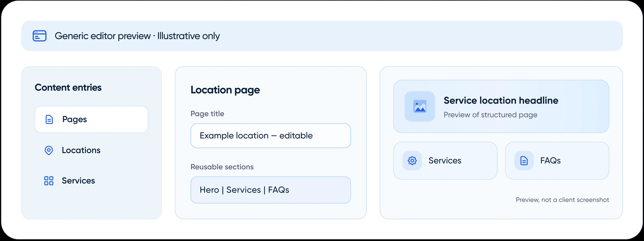Click the Service location headline card

pos(501,106)
